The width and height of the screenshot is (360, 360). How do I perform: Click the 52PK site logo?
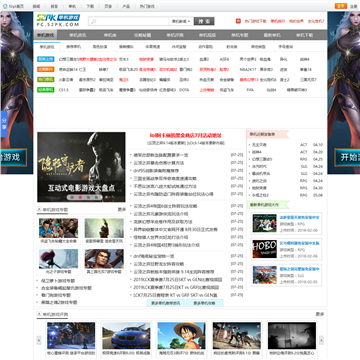click(x=58, y=20)
